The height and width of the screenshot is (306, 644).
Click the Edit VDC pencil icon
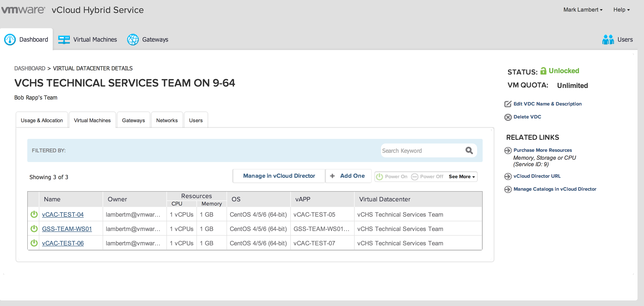pyautogui.click(x=508, y=104)
